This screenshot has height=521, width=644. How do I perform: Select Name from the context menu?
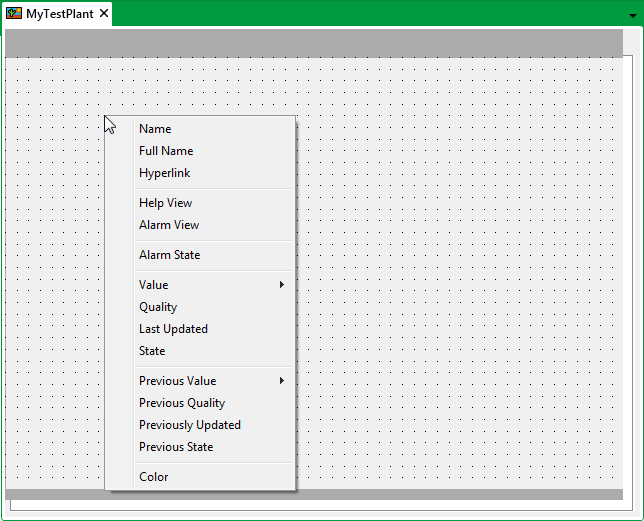[155, 129]
